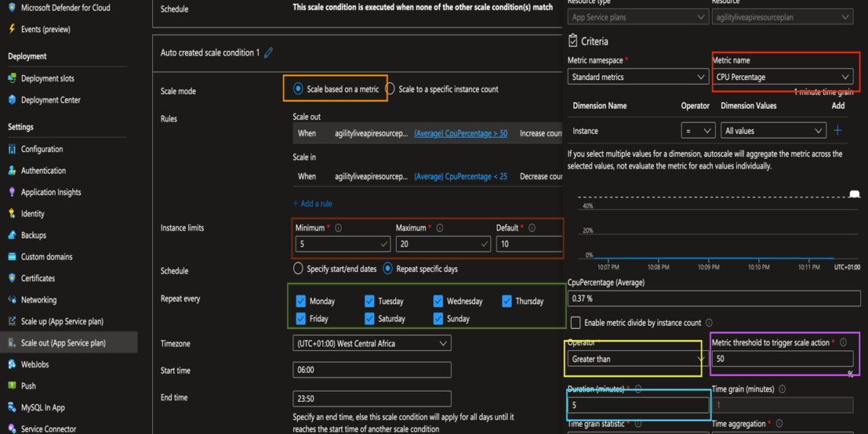Click the Duration (minutes) field
This screenshot has width=868, height=434.
[x=639, y=405]
